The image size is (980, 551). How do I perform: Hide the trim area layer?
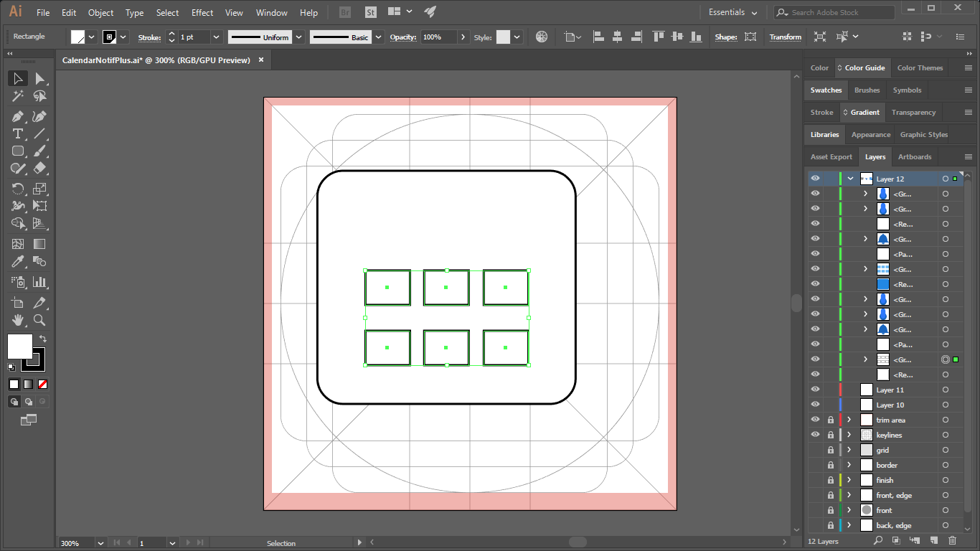pyautogui.click(x=815, y=420)
